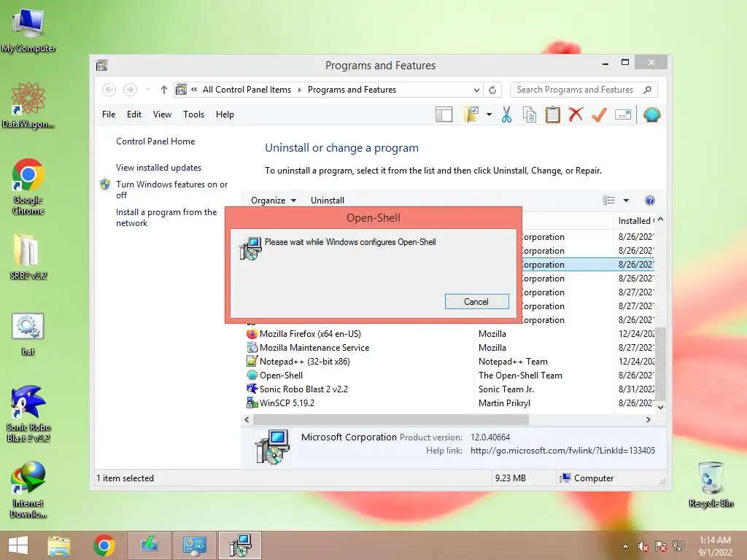
Task: Open the bat file desktop icon
Action: [x=28, y=334]
